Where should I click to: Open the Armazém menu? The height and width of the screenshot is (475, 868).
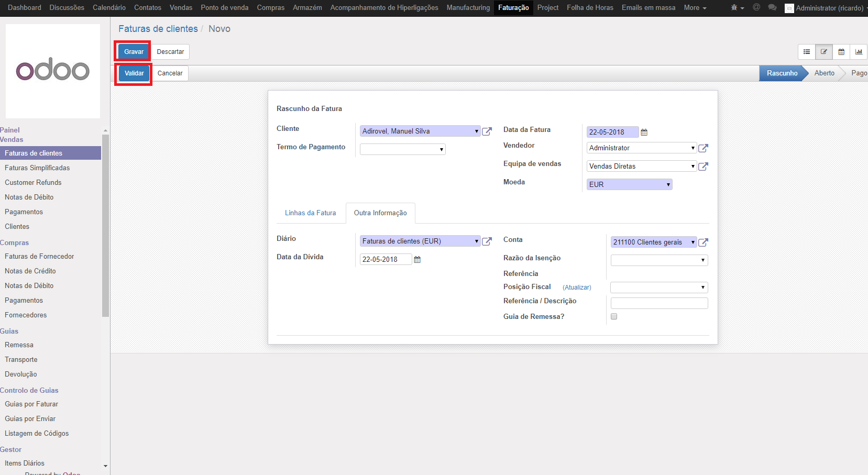(x=307, y=7)
